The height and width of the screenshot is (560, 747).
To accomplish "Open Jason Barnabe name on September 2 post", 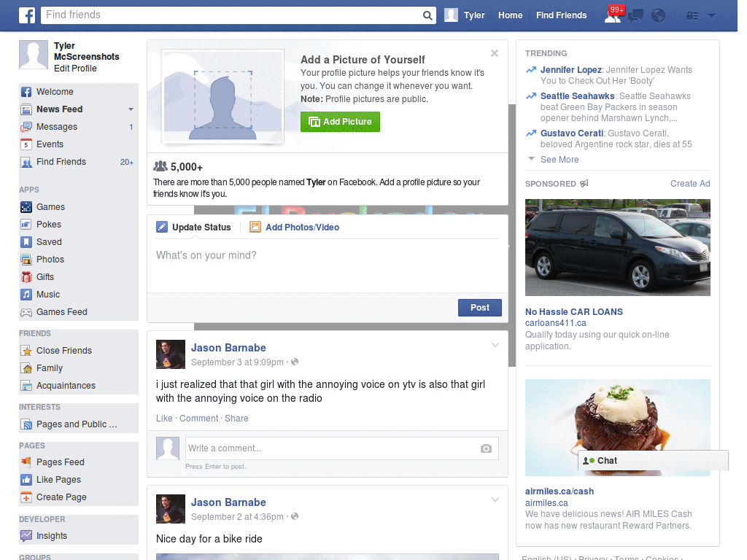I will click(x=228, y=502).
